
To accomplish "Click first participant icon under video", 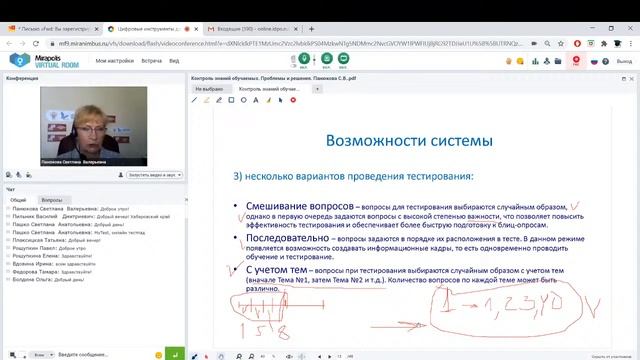I will click(x=9, y=175).
